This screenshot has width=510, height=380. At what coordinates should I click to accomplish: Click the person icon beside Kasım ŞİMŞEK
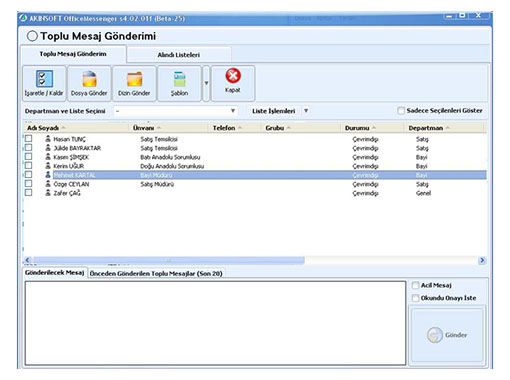tap(48, 157)
